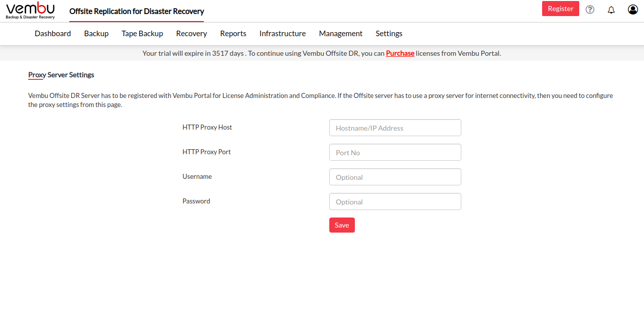Click the HTTP Proxy Host label
The image size is (644, 318).
coord(207,127)
